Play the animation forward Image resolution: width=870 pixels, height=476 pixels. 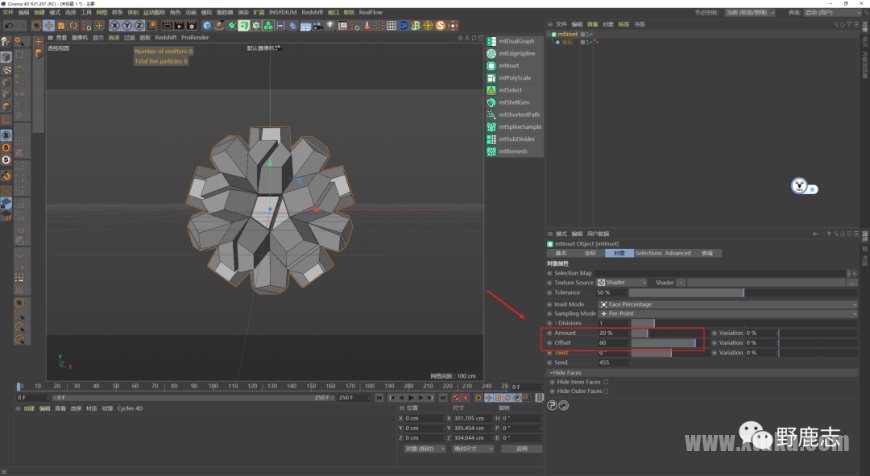[411, 398]
